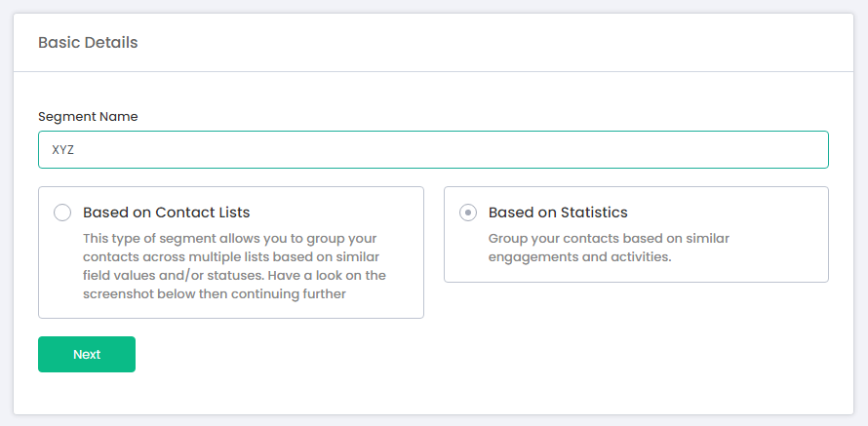The width and height of the screenshot is (868, 426).
Task: Click "Contact Lists" words in the option title
Action: [203, 213]
